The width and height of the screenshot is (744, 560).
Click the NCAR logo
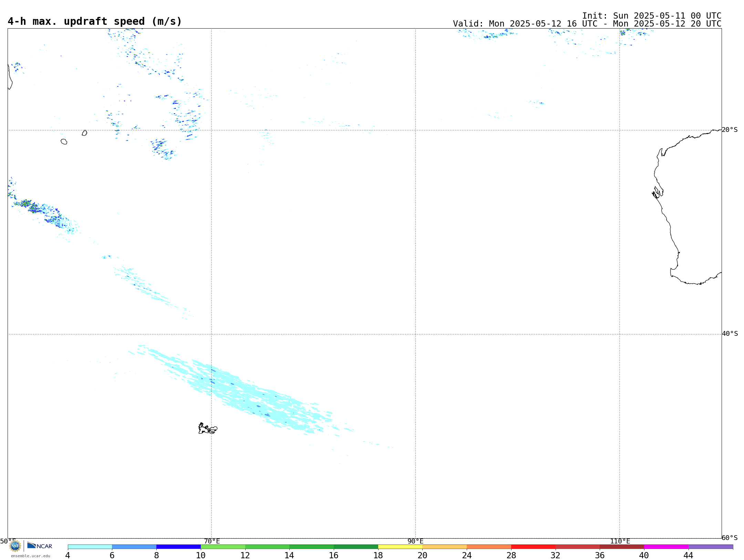[x=40, y=546]
